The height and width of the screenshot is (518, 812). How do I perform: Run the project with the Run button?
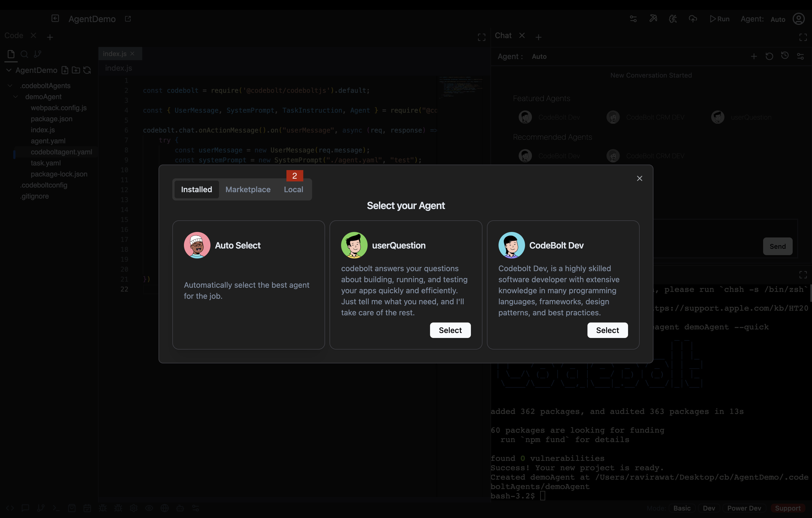719,19
